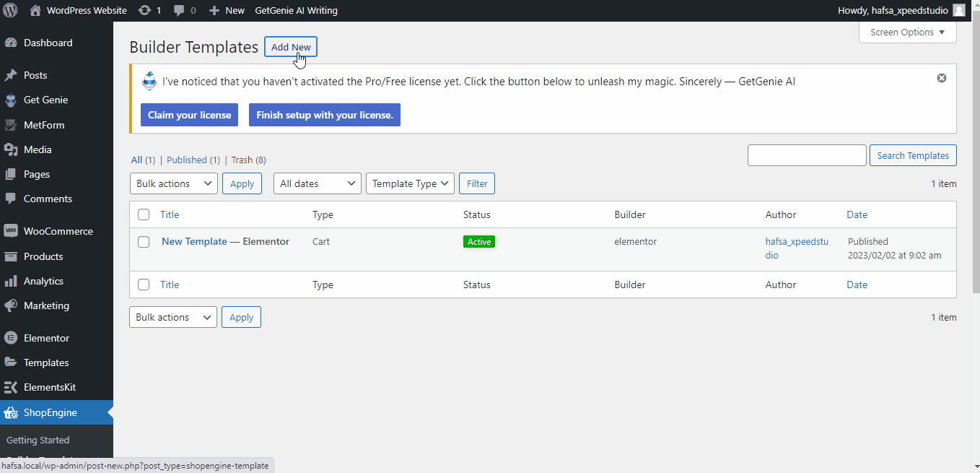Open author hafsa_xpeedstudio link
Screen dimensions: 980x473
point(797,248)
